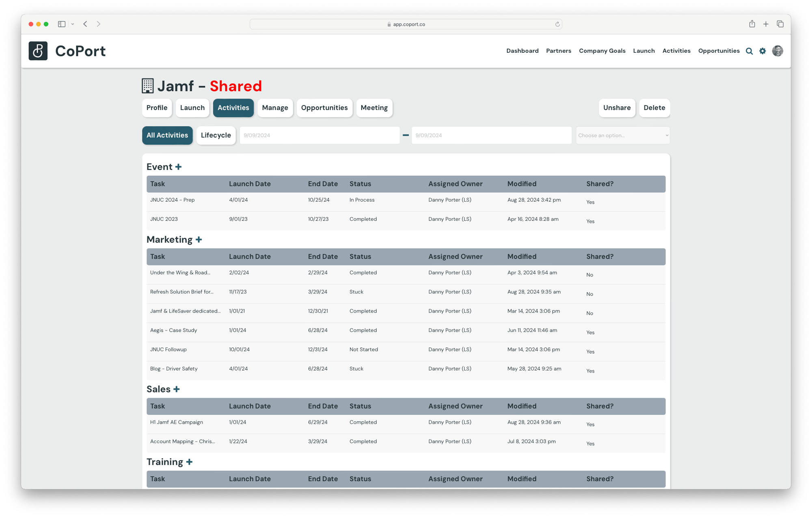Open Dashboard in top navigation
Viewport: 812px width, 517px height.
coord(522,51)
